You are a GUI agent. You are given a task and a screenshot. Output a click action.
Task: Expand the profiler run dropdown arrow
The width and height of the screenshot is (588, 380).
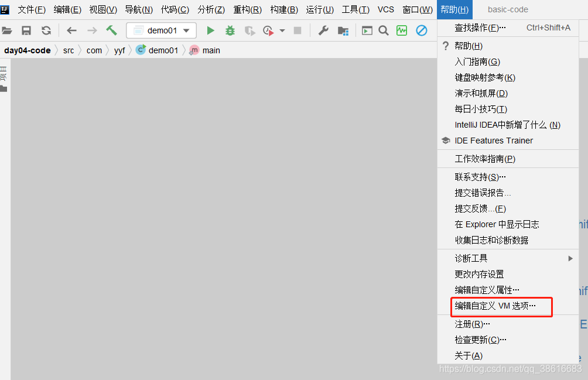[282, 30]
